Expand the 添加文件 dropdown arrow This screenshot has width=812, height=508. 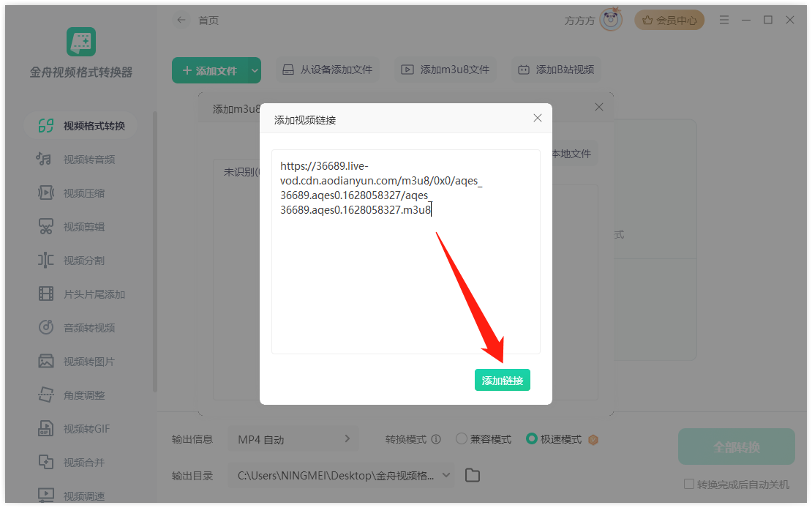pyautogui.click(x=255, y=70)
